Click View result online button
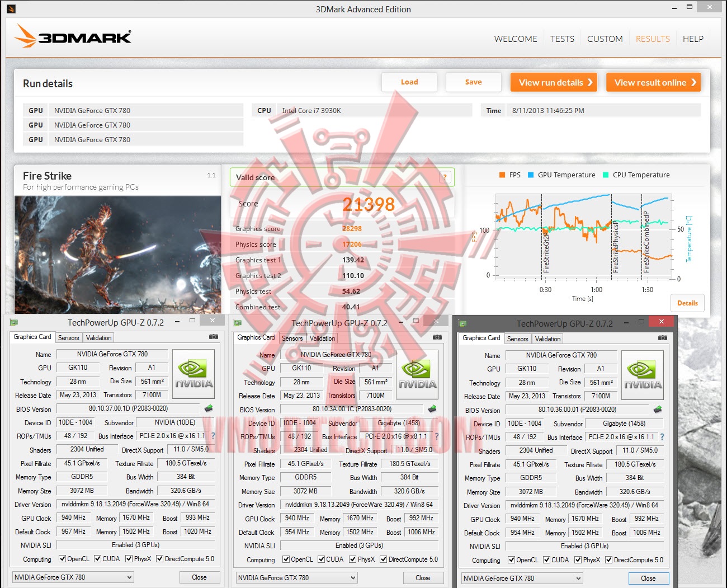Image resolution: width=727 pixels, height=588 pixels. tap(653, 82)
